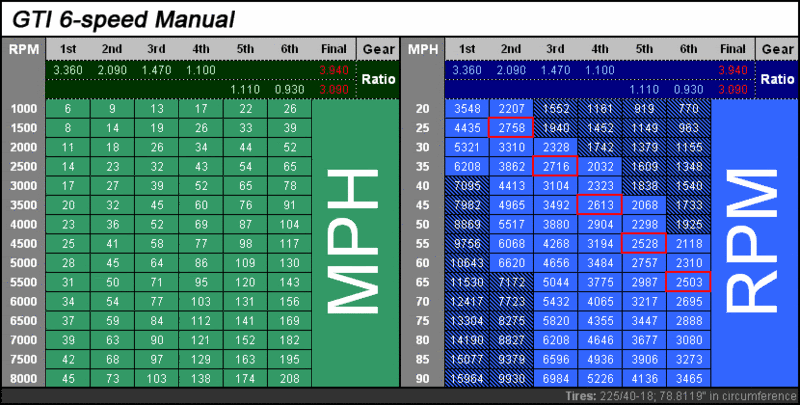Click the red-outlined 2503 cell
Screen dimensions: 800x405
click(688, 282)
